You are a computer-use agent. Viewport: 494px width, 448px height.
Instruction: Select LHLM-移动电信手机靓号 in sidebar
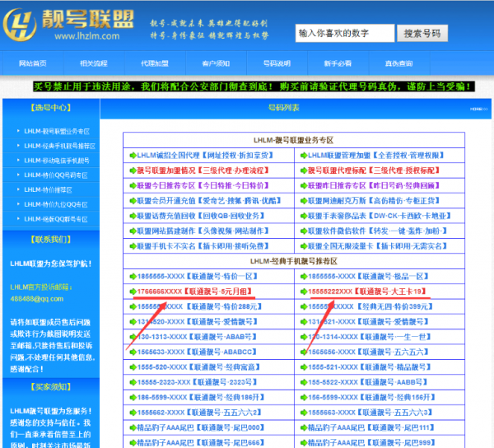57,161
